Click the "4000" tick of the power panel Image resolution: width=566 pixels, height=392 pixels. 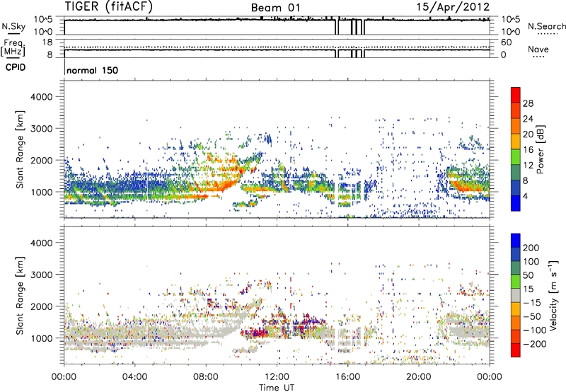click(x=42, y=97)
